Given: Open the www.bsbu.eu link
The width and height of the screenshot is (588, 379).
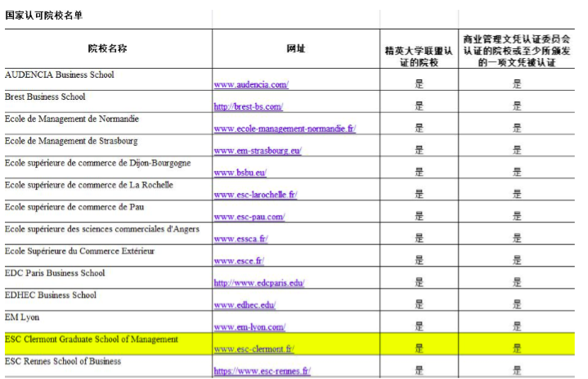Looking at the screenshot, I should [240, 173].
